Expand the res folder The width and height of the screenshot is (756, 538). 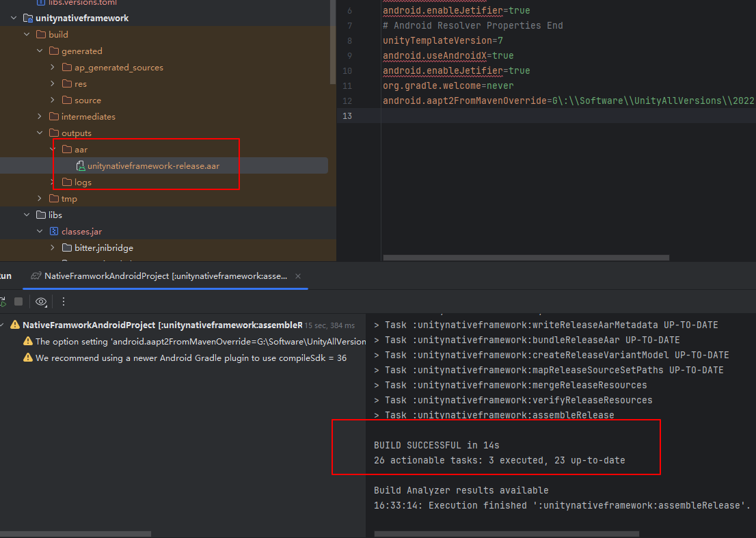coord(53,84)
